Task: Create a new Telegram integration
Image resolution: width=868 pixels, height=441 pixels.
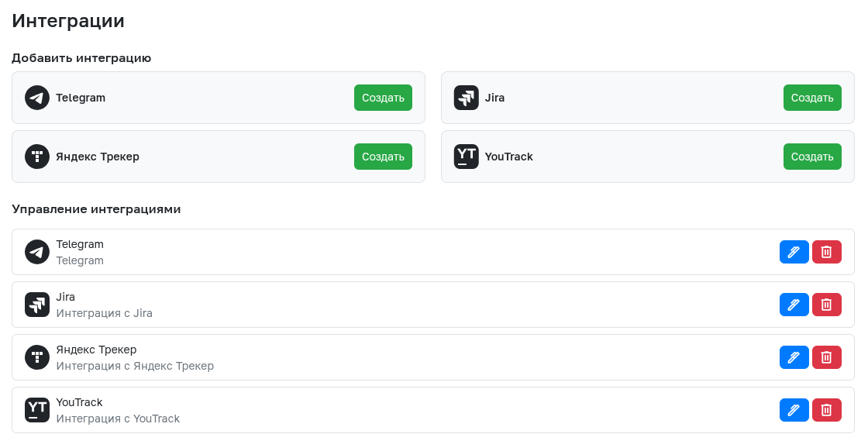Action: (x=383, y=98)
